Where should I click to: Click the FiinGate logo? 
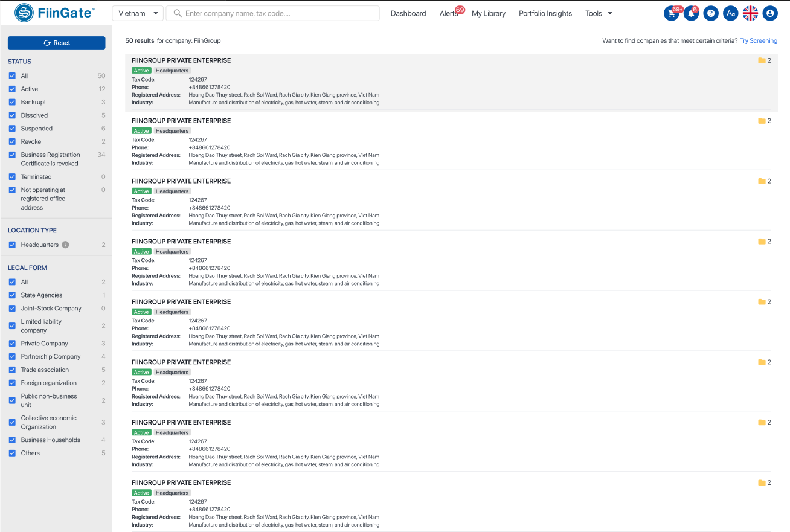(x=54, y=13)
